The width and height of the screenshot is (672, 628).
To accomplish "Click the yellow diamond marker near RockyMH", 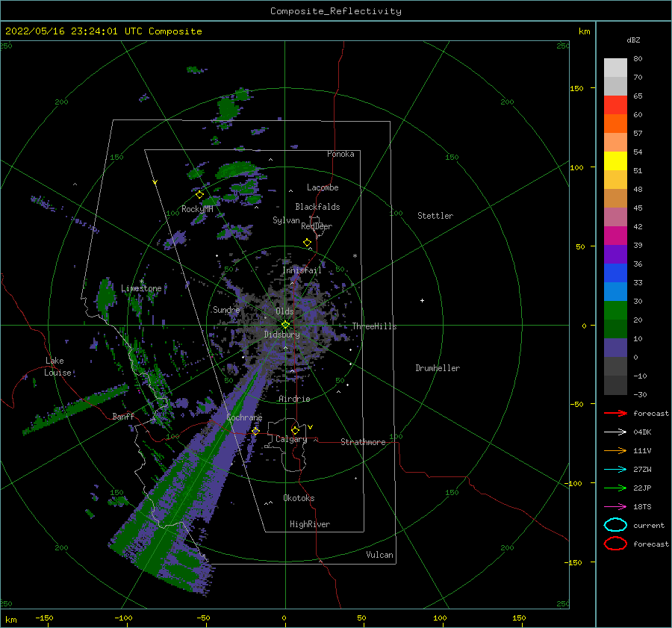I will click(199, 195).
